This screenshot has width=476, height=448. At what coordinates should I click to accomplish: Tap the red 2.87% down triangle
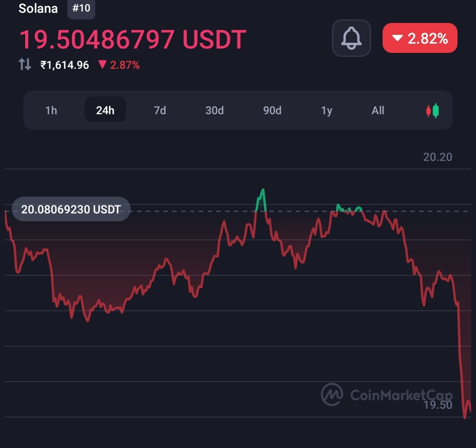102,64
